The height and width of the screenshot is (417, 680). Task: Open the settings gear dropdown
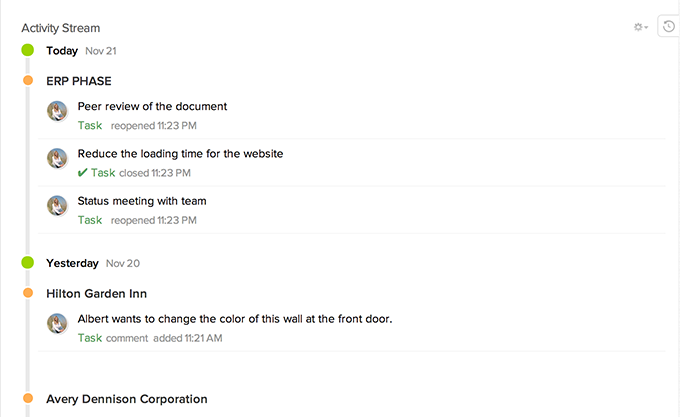tap(640, 27)
